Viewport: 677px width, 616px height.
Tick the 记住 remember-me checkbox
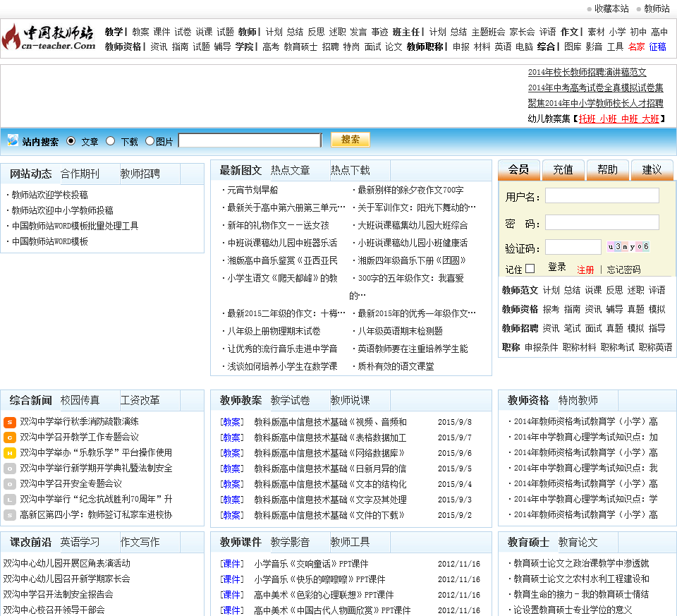(x=530, y=269)
